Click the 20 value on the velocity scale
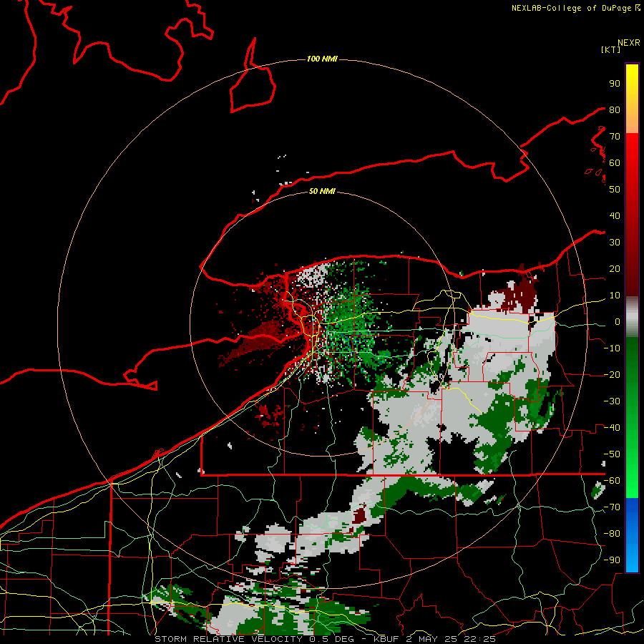Screen dimensions: 644x644 point(615,268)
